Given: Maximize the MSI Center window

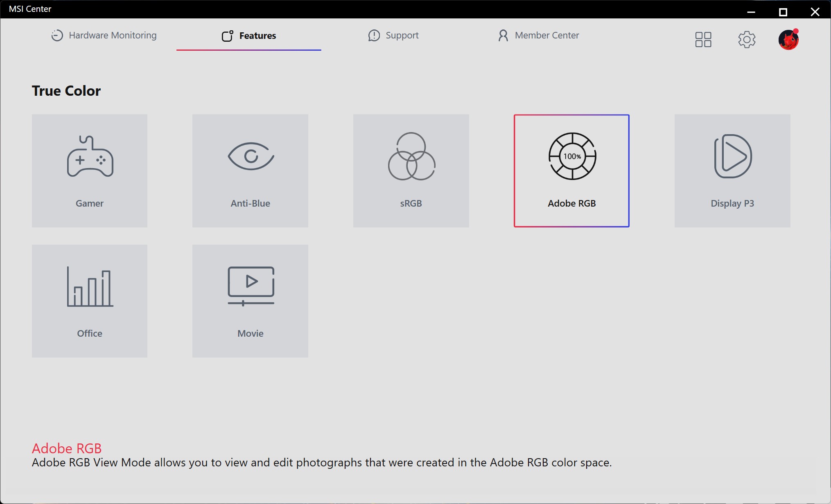Looking at the screenshot, I should (x=783, y=12).
